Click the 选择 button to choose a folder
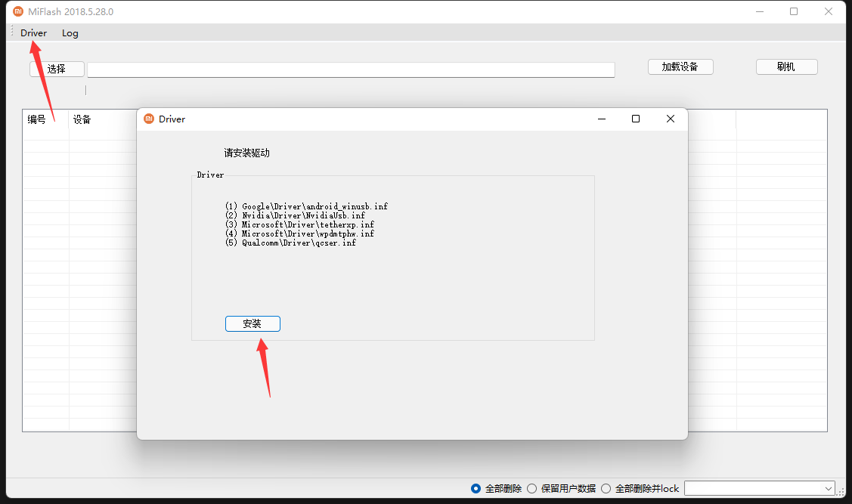The image size is (852, 504). [57, 69]
